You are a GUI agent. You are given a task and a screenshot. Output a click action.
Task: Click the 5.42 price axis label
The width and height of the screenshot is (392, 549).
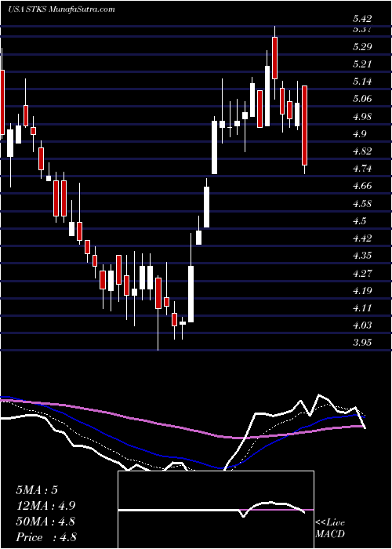(x=362, y=19)
